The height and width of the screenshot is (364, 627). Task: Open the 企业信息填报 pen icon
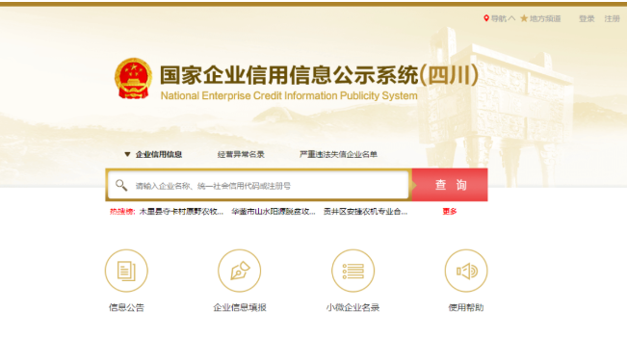pos(240,271)
